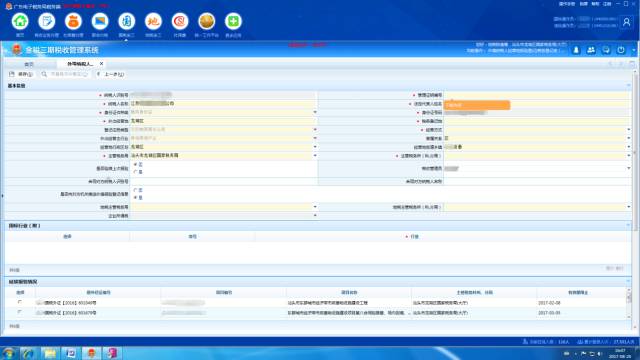Open the green house Home icon

coord(20,21)
